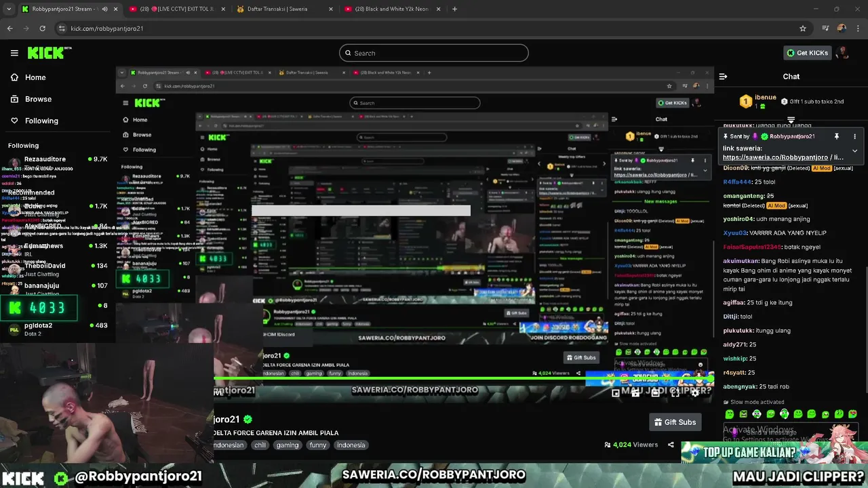Expand the pinned saweria message chevron
The height and width of the screenshot is (488, 868).
click(x=854, y=150)
